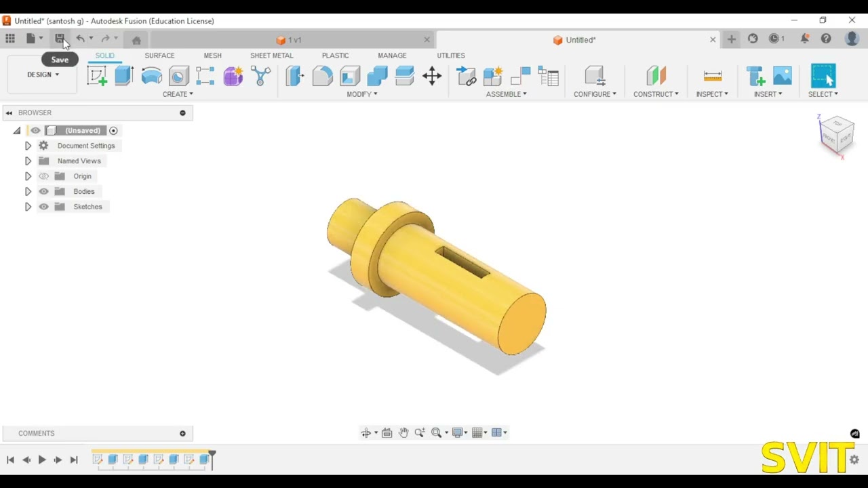
Task: Switch to the PLASTIC tab
Action: tap(335, 56)
